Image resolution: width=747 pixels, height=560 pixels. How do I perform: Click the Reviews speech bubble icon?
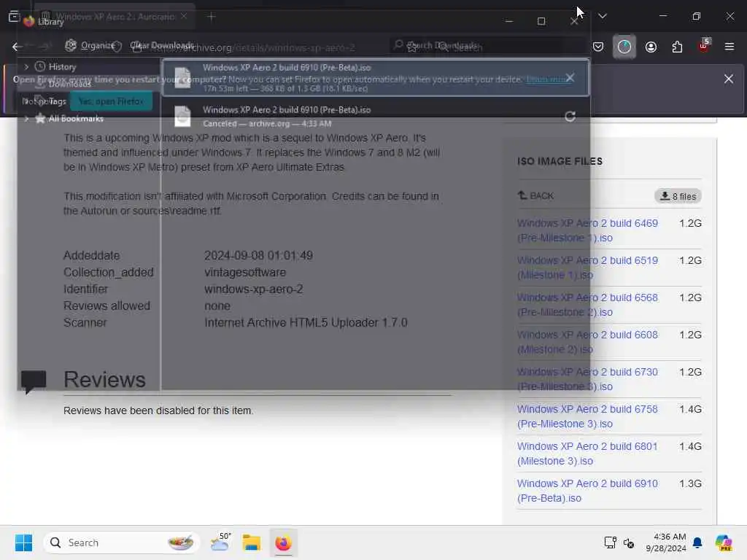coord(34,381)
